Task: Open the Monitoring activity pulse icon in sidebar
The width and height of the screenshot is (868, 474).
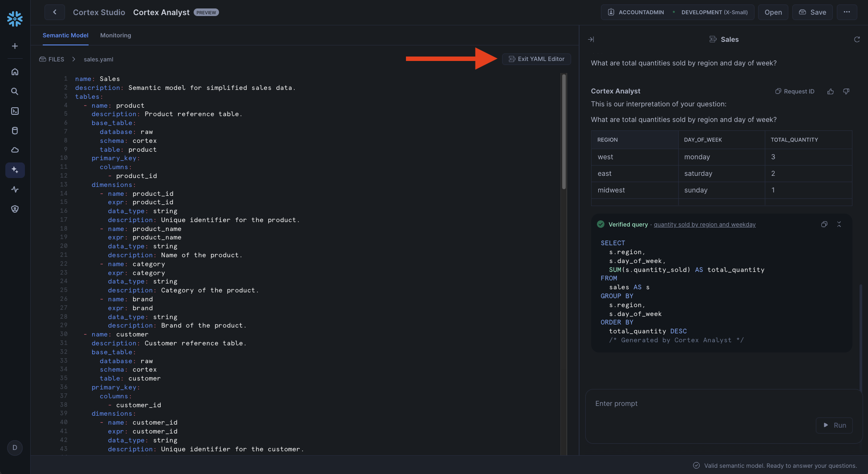Action: 15,189
